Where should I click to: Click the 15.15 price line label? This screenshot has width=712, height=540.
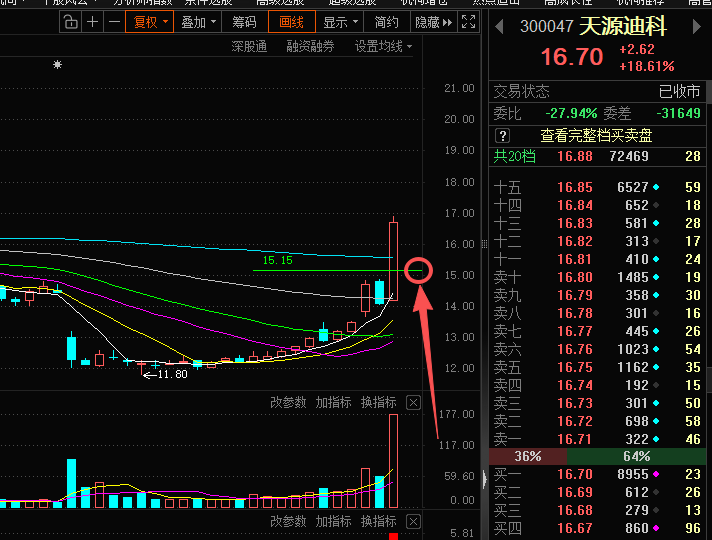click(277, 260)
